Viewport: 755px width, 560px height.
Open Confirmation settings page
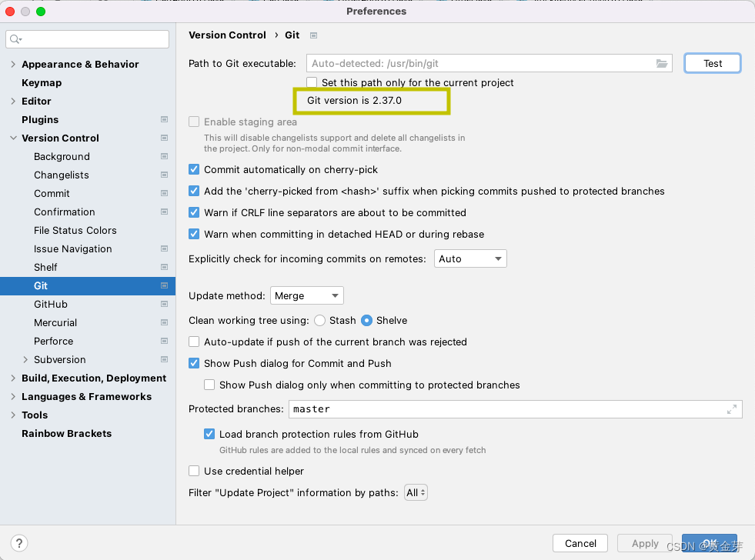(x=65, y=212)
